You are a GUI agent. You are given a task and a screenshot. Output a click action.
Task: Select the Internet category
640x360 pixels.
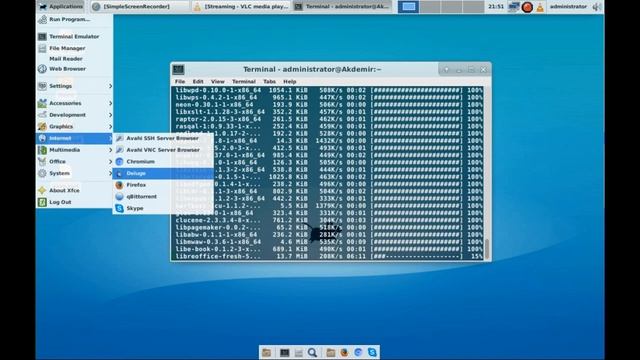74,138
